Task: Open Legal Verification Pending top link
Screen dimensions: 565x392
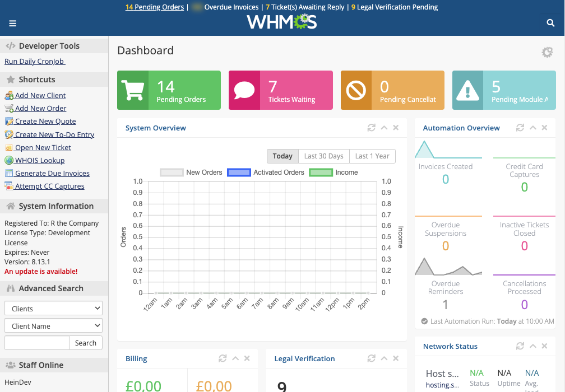Action: (395, 7)
